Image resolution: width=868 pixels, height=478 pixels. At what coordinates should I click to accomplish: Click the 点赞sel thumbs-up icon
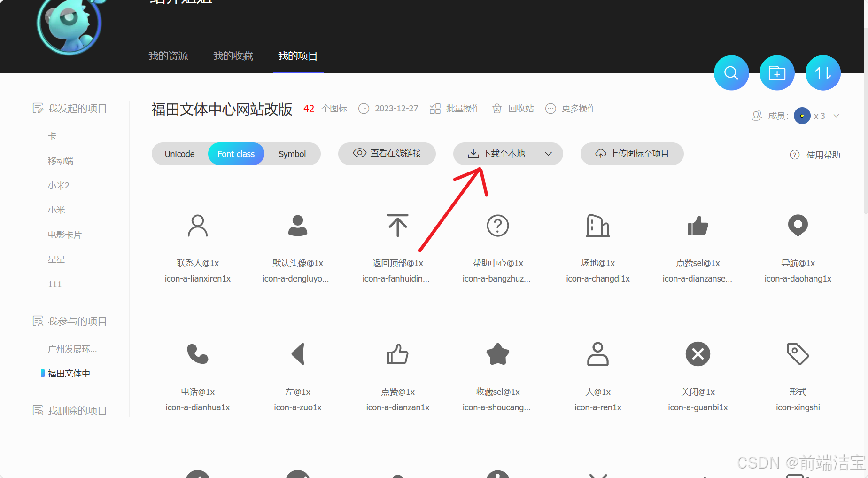[x=697, y=226]
